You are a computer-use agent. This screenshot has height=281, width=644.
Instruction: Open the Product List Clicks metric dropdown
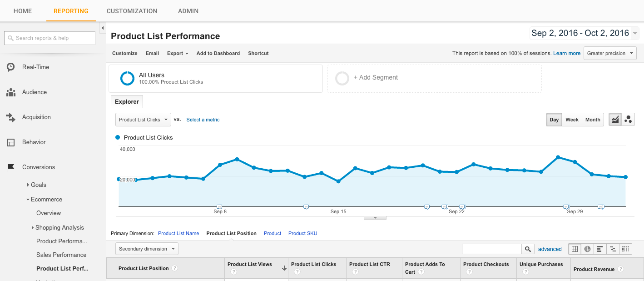[143, 120]
